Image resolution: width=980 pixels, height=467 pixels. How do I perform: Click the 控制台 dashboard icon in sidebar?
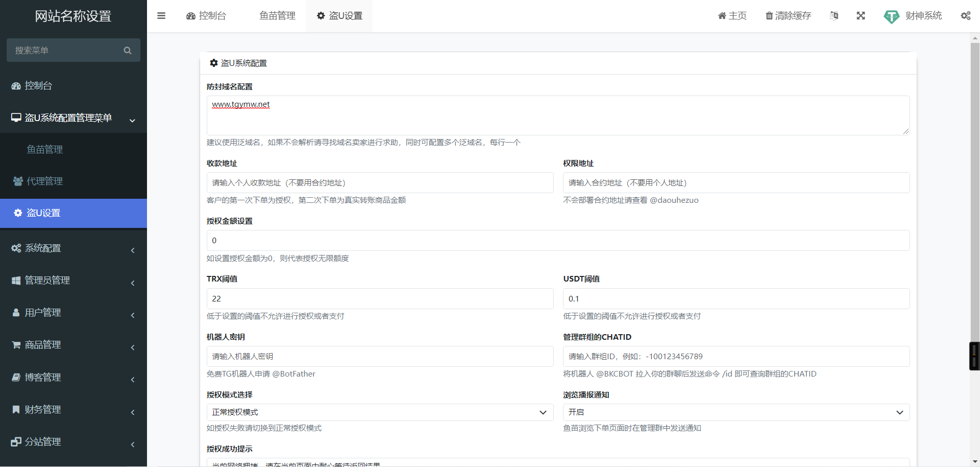pyautogui.click(x=15, y=85)
